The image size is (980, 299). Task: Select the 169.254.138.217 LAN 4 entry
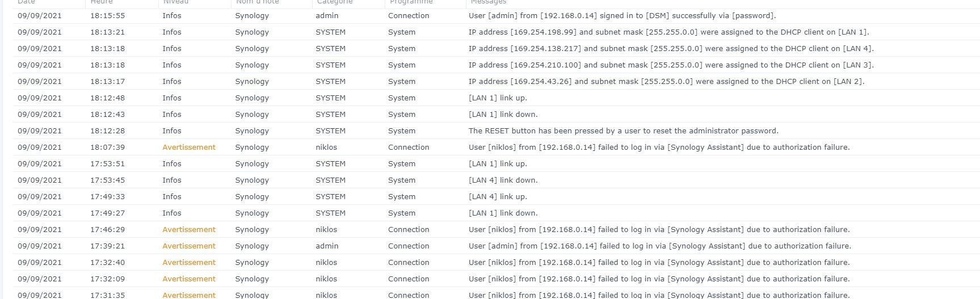(x=671, y=49)
